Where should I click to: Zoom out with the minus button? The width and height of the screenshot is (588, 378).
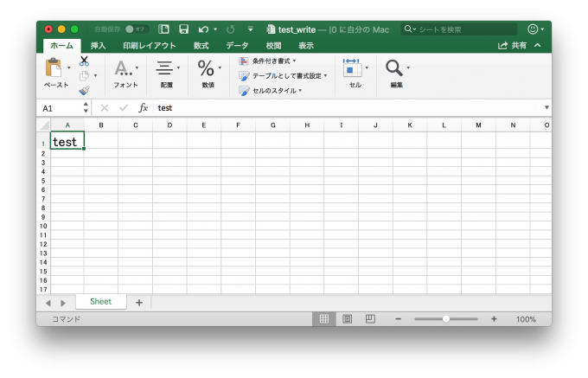[x=399, y=319]
